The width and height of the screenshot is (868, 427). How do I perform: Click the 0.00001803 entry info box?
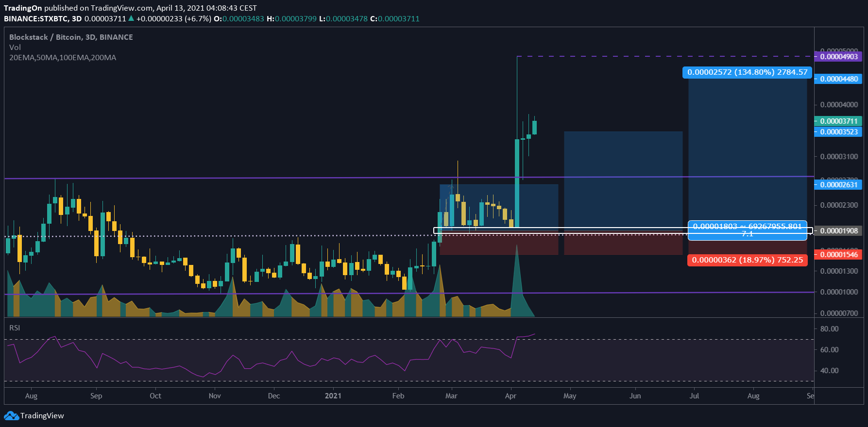coord(748,230)
